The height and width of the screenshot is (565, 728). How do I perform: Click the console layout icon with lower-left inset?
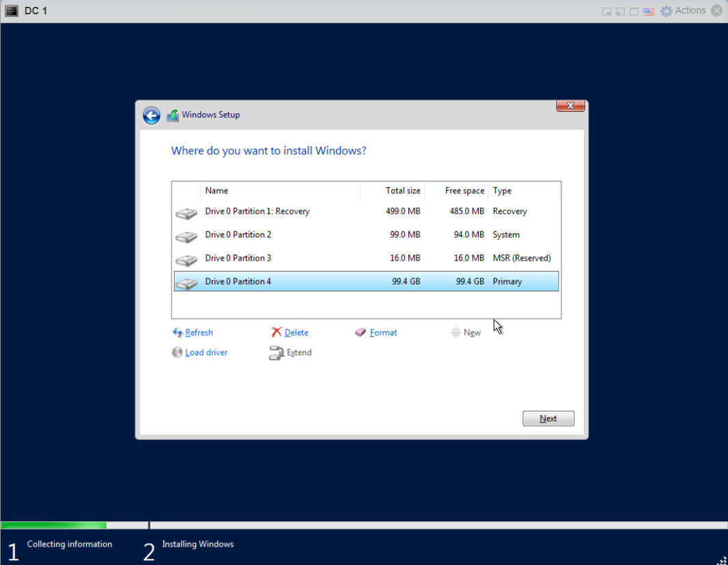point(620,11)
